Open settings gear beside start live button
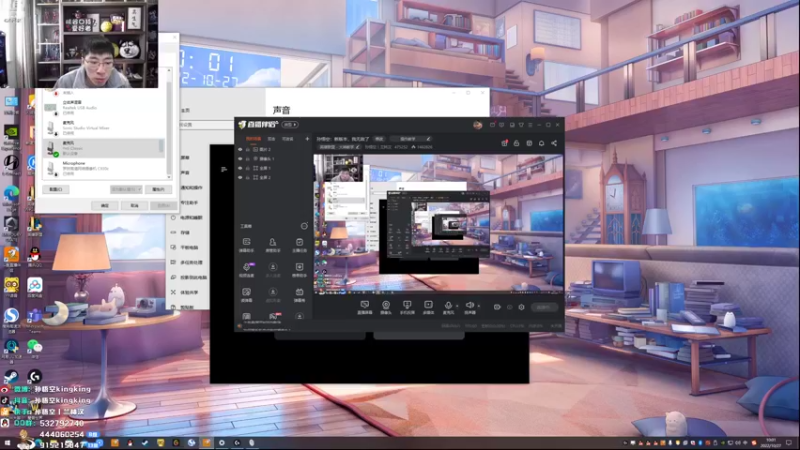Viewport: 800px width, 450px height. point(521,307)
